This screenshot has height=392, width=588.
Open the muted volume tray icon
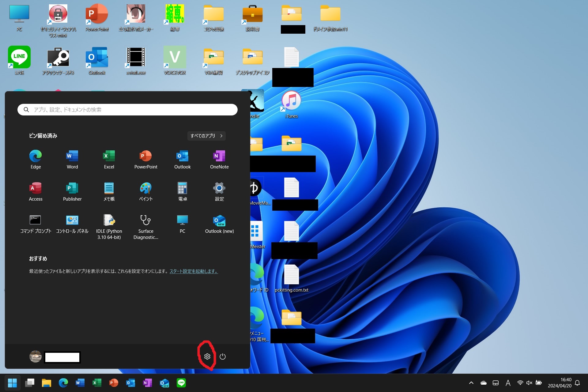coord(529,383)
